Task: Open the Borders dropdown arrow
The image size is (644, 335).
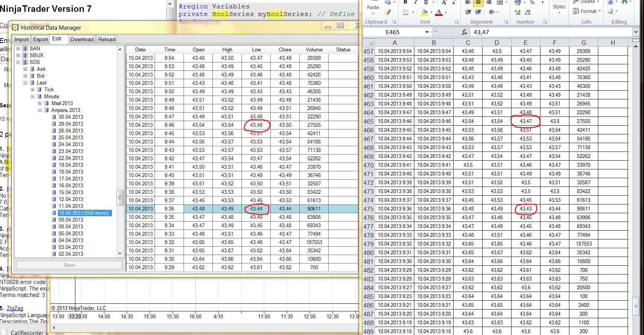Action: coord(413,12)
